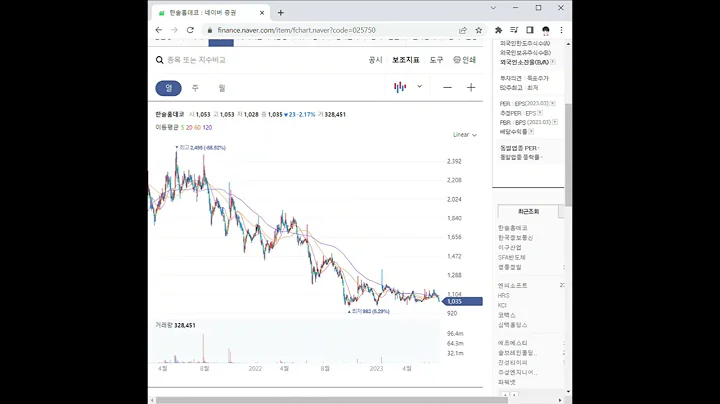
Task: Open HRS in recent list
Action: point(503,296)
